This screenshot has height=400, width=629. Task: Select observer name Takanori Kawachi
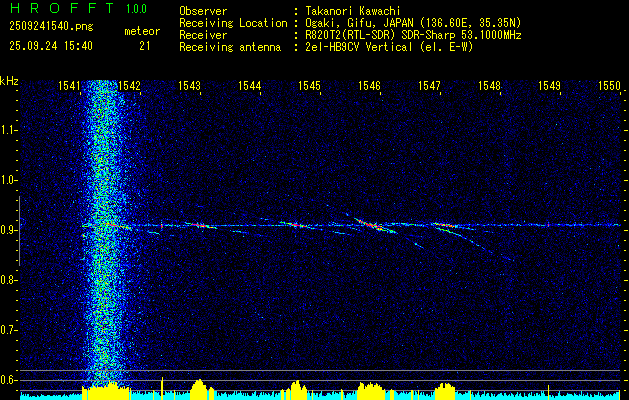(353, 11)
